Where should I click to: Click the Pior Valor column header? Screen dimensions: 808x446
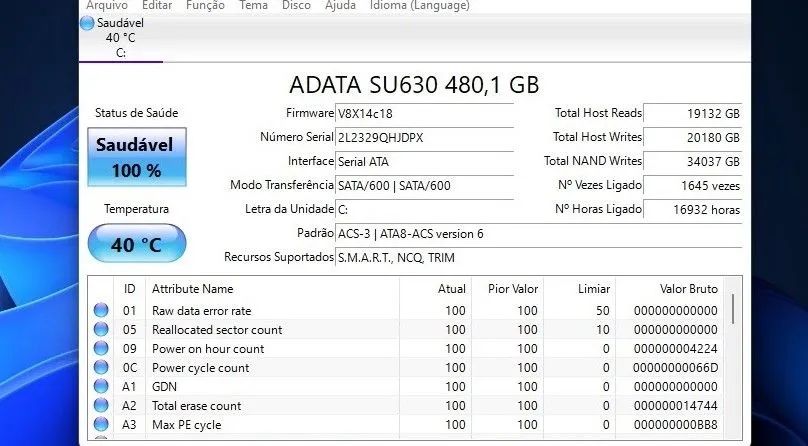point(508,289)
